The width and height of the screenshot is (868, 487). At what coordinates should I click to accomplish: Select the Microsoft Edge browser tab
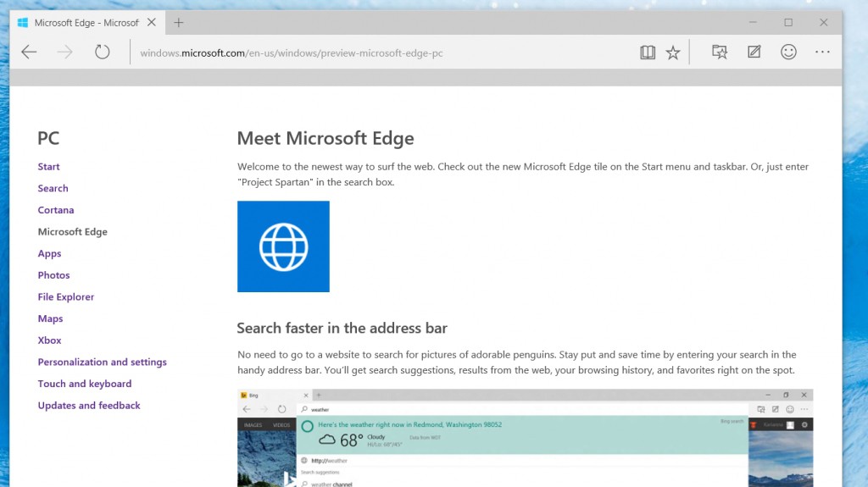pyautogui.click(x=85, y=23)
